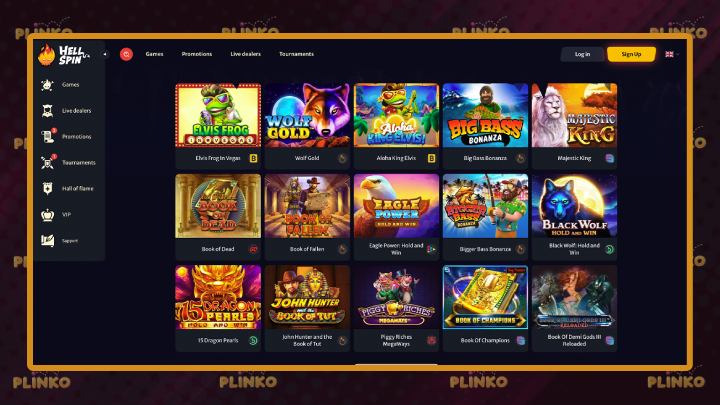Click the yellow Sign Up button

click(631, 54)
